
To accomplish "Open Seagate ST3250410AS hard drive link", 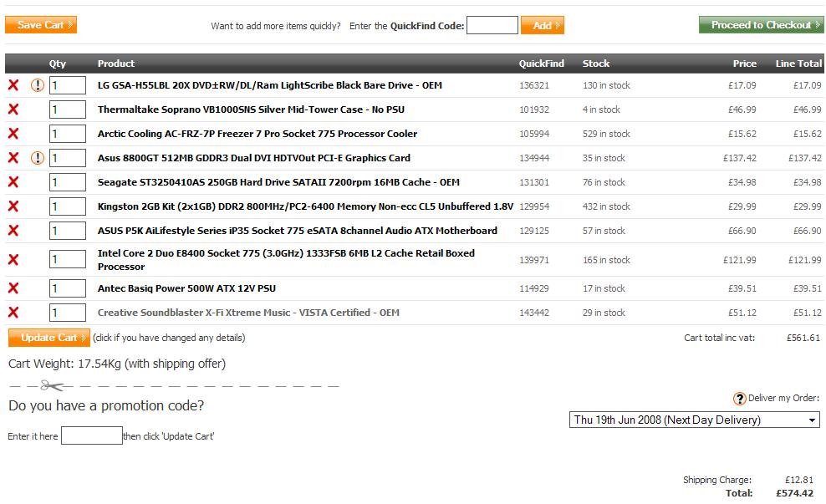I will point(278,182).
